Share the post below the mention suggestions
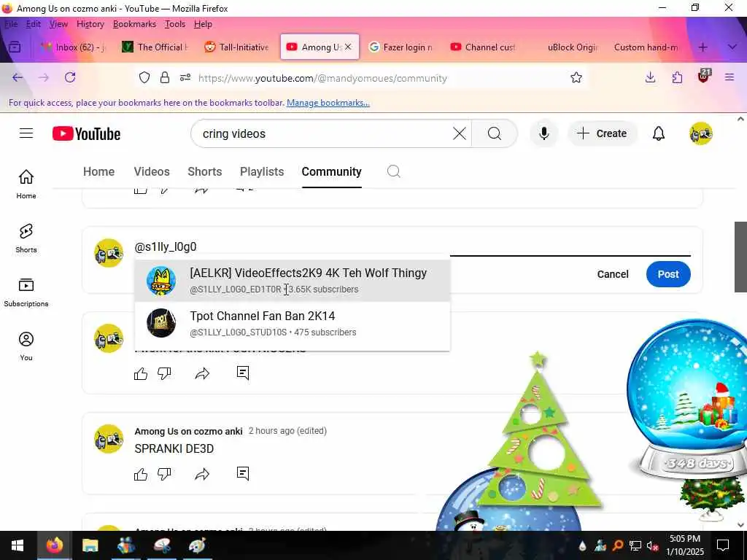This screenshot has width=747, height=560. click(x=203, y=373)
